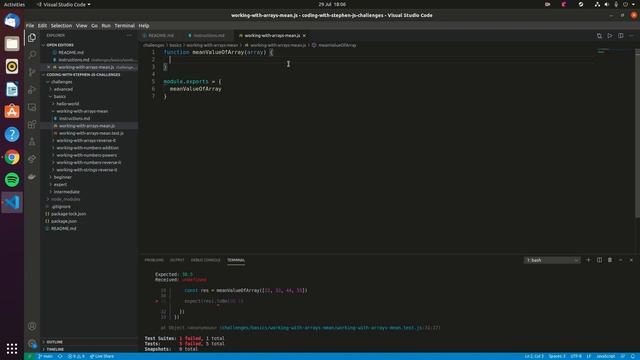This screenshot has width=640, height=360.
Task: Open the bash terminal selector dropdown
Action: click(x=552, y=260)
